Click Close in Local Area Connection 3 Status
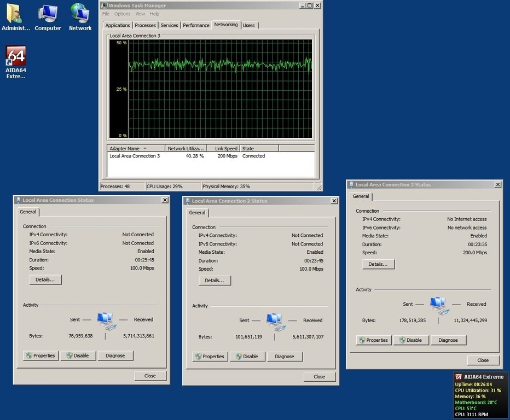This screenshot has width=510, height=420. 483,360
